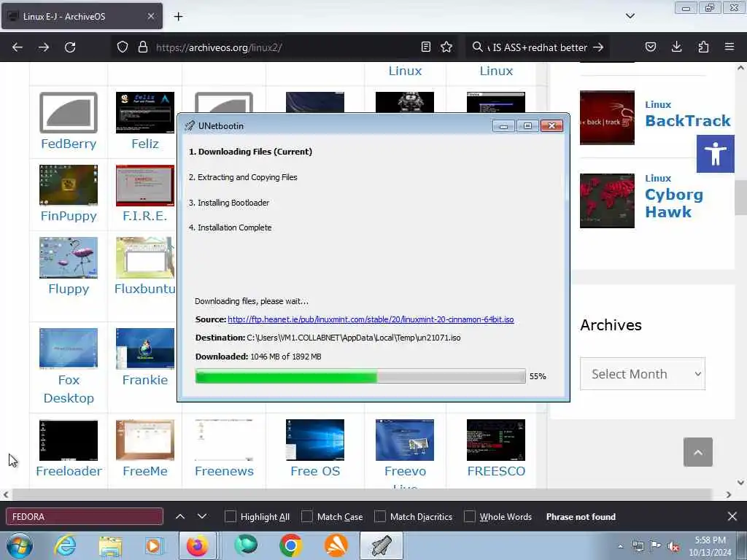The image size is (747, 560).
Task: Open the BackTrack sidebar link
Action: coord(687,121)
